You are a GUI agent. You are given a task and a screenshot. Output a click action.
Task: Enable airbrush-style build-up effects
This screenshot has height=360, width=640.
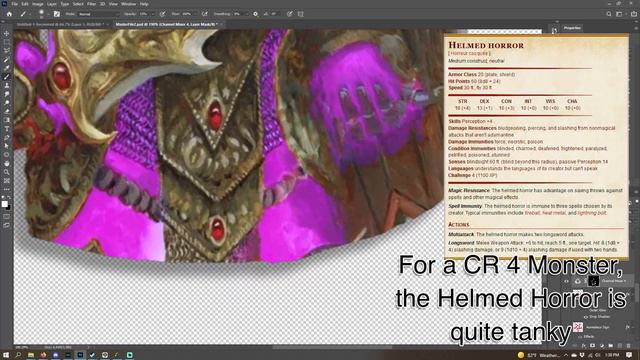coord(204,14)
